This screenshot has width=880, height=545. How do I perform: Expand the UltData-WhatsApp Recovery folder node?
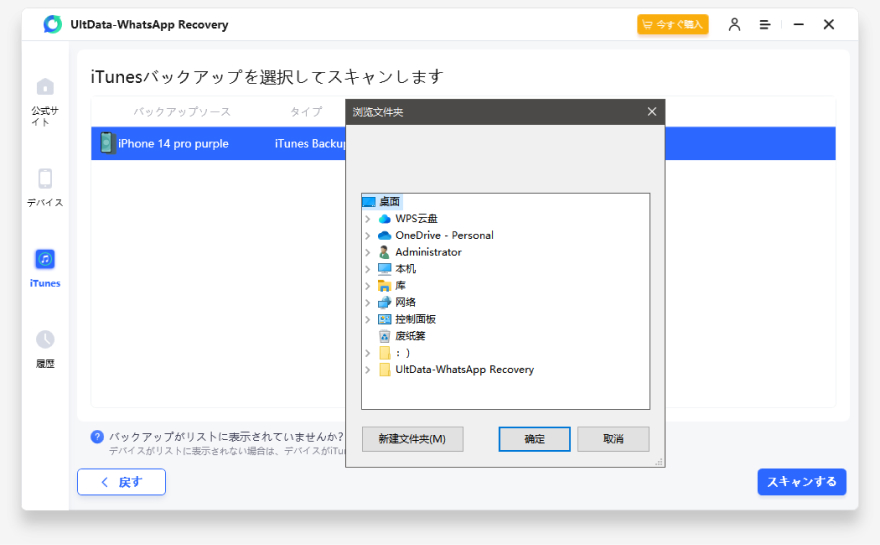click(x=368, y=369)
